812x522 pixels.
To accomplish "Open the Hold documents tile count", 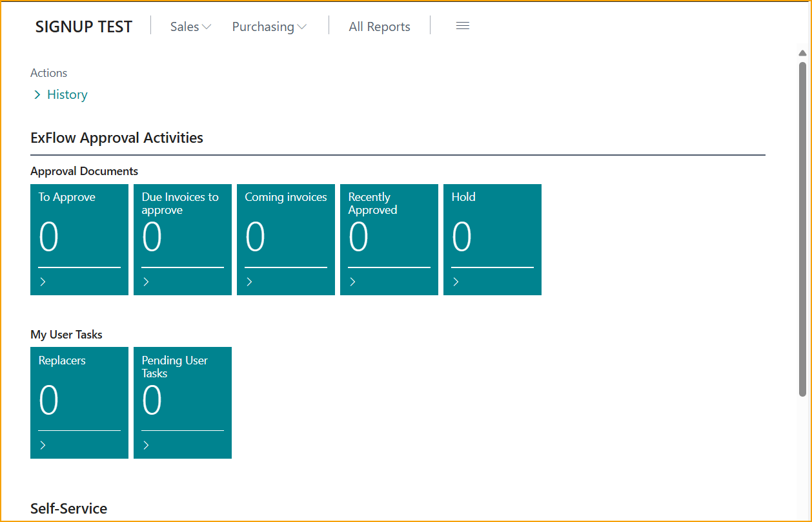I will pos(462,237).
